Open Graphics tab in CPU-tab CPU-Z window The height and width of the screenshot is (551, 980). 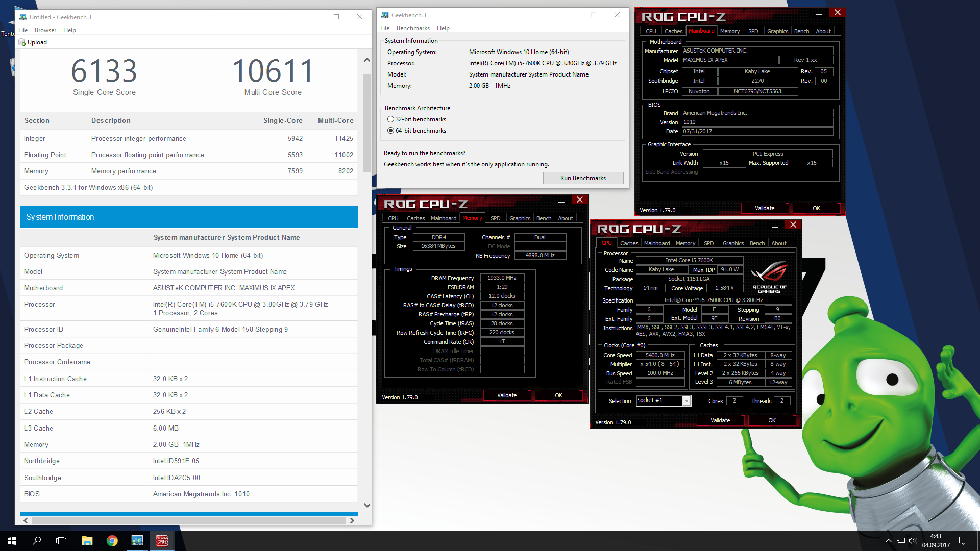tap(733, 243)
